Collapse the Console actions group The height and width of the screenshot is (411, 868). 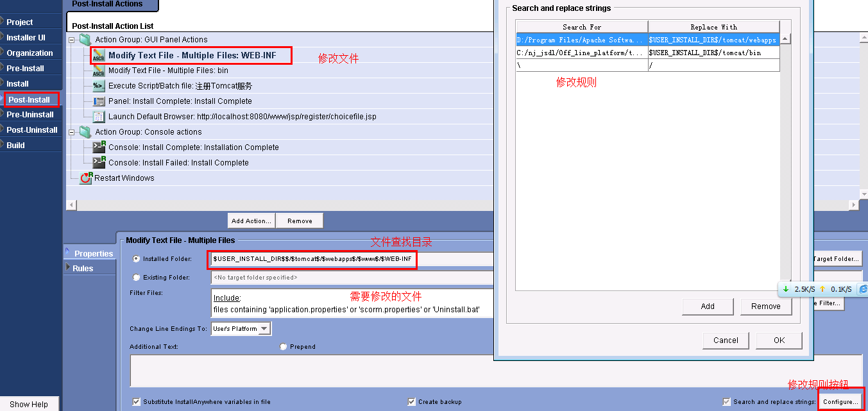(72, 132)
